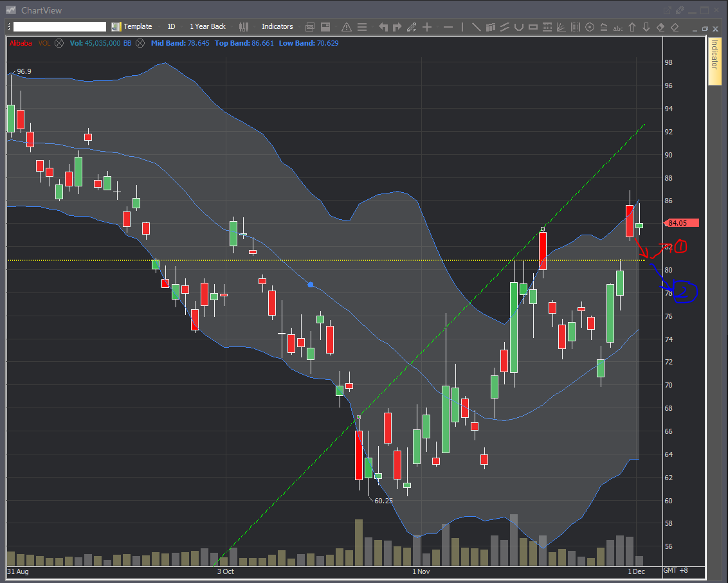Remove the Vol indicator using its X toggle
This screenshot has width=728, height=583.
click(x=140, y=43)
